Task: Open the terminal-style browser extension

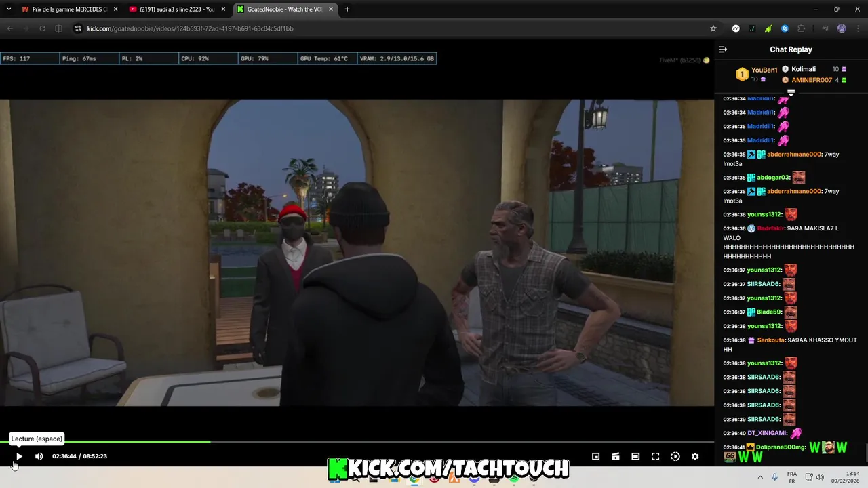Action: click(752, 28)
